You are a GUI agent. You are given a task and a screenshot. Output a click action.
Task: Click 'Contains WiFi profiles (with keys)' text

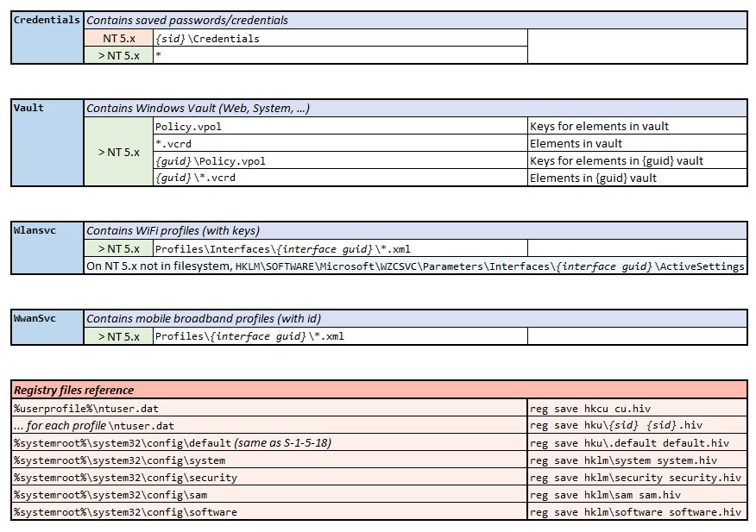coord(173,231)
